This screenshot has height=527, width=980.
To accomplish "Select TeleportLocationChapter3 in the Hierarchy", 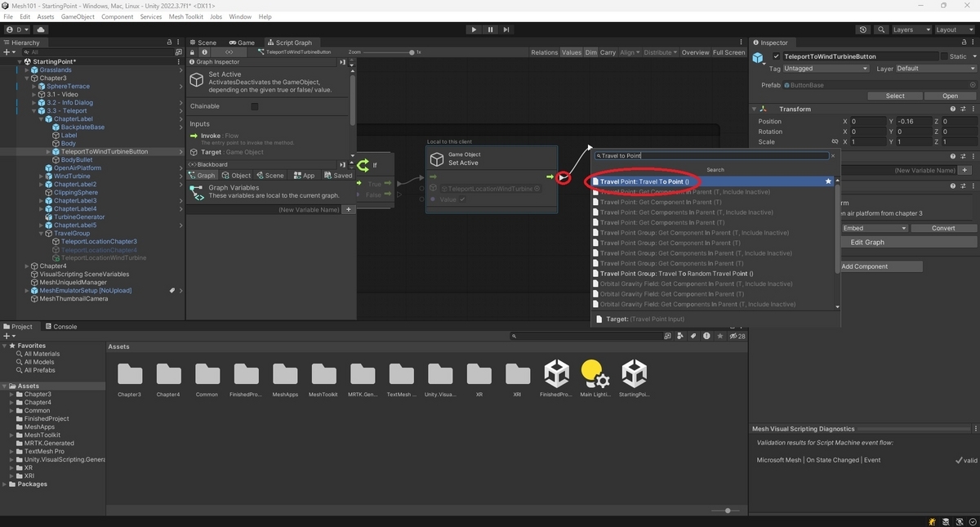I will tap(99, 242).
